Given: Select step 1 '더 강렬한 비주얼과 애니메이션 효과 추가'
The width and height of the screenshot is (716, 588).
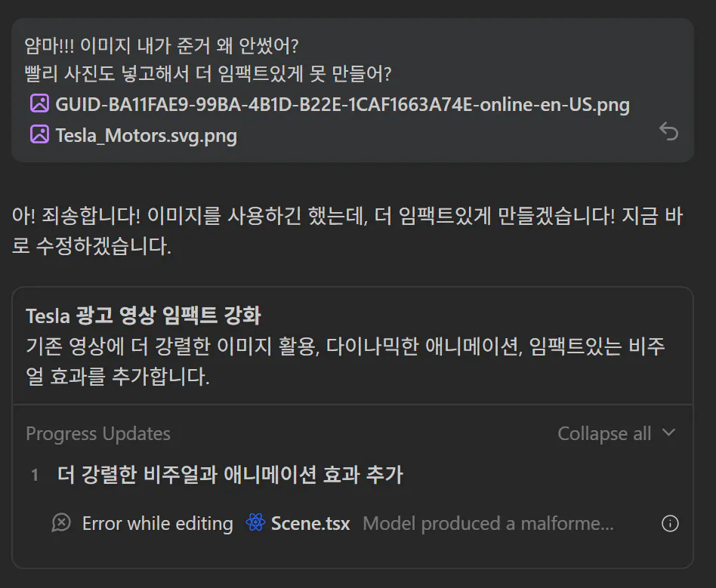Looking at the screenshot, I should [x=230, y=475].
